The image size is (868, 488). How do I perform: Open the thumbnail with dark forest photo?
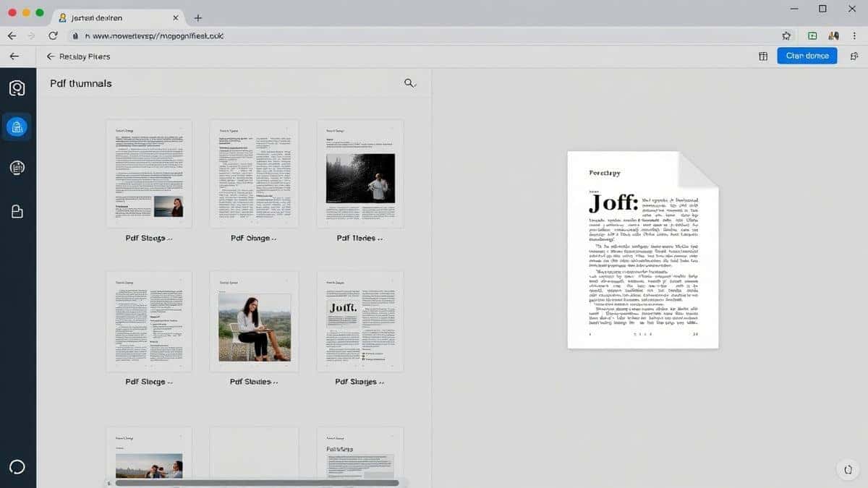[x=360, y=174]
